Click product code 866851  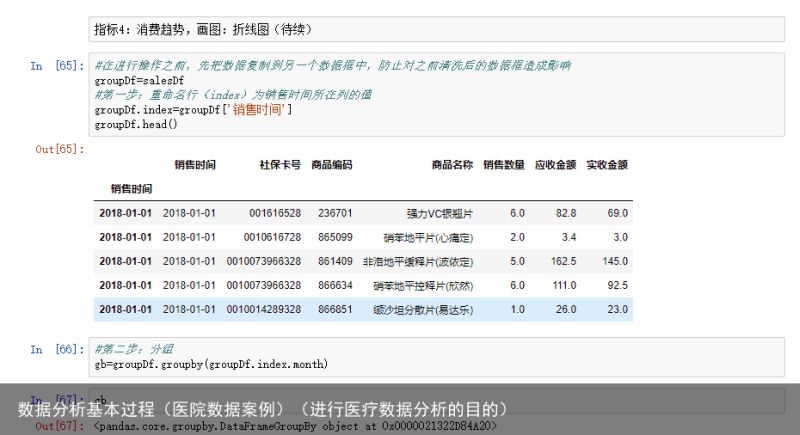[335, 309]
